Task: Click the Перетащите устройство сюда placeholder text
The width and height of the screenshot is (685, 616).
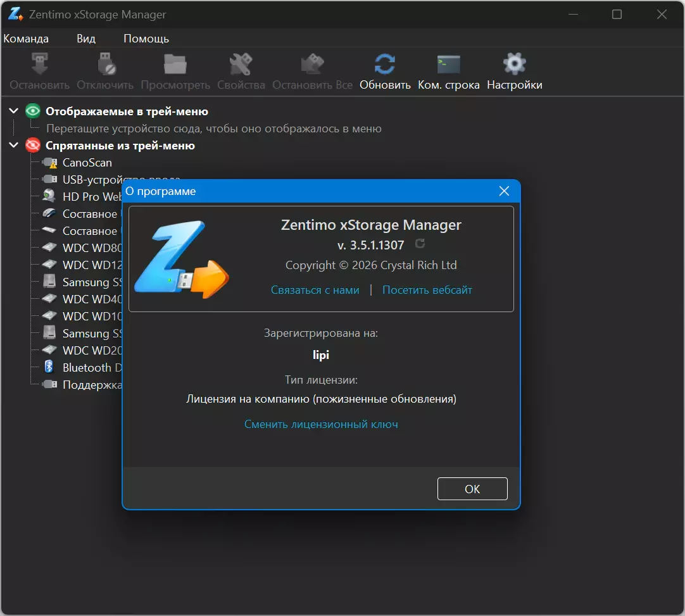Action: pyautogui.click(x=214, y=129)
